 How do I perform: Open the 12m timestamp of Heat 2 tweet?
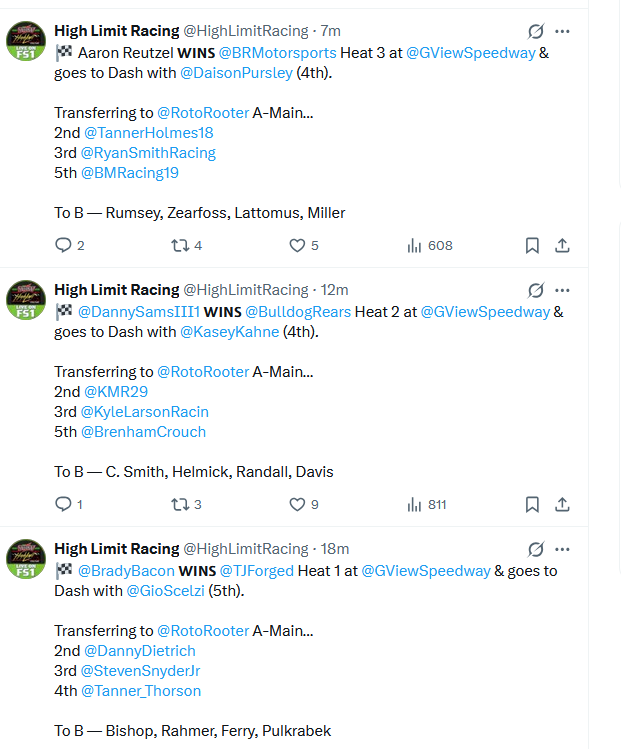(334, 290)
